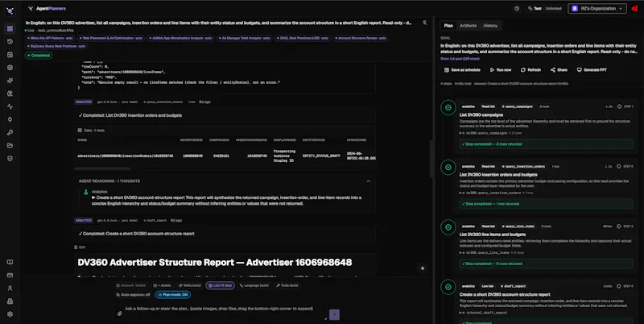The image size is (644, 324).
Task: Click the green check circle for List DV360 line items
Action: pyautogui.click(x=448, y=227)
